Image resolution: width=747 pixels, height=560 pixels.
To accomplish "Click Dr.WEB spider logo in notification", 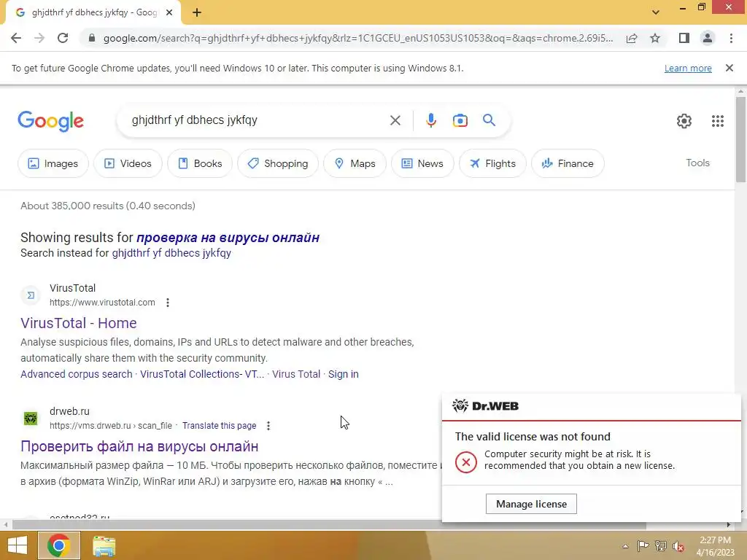I will (x=460, y=405).
